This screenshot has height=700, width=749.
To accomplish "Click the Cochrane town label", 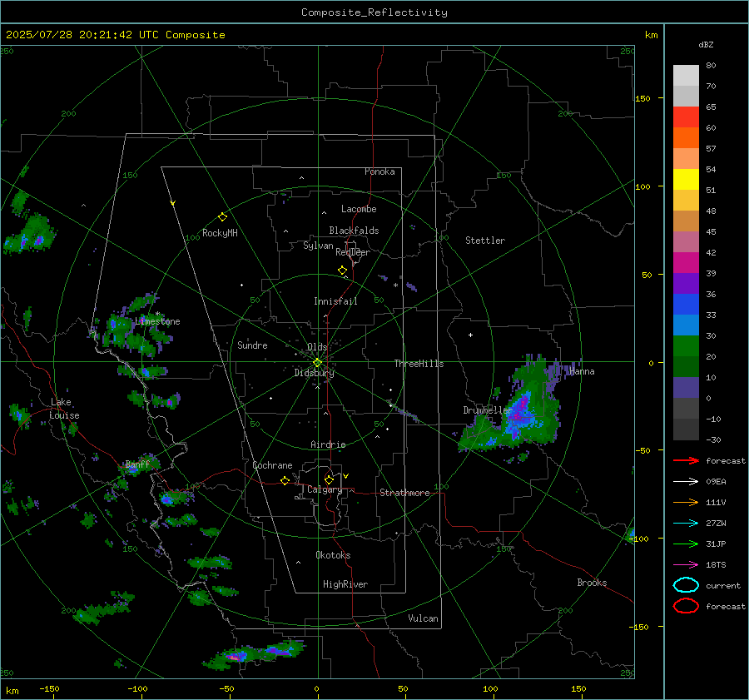I will click(272, 465).
